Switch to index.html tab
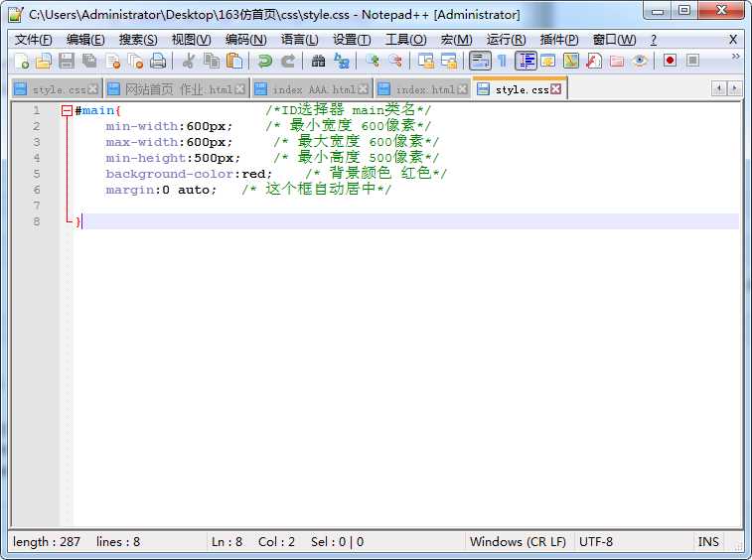Viewport: 752px width, 560px height. click(422, 89)
